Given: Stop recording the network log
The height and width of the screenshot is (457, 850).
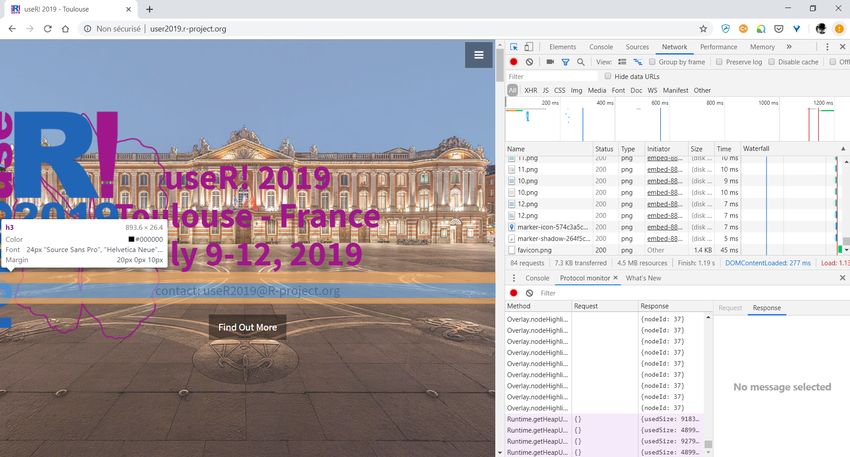Looking at the screenshot, I should (513, 62).
